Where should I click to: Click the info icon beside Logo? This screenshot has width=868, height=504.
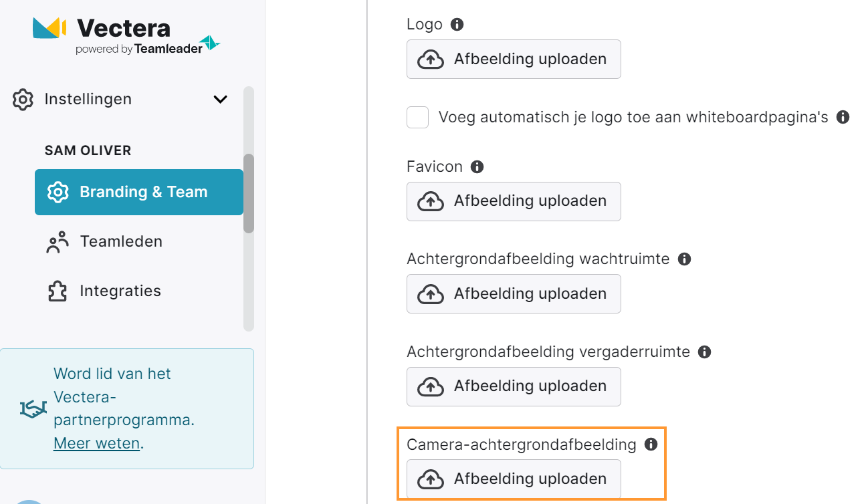457,25
